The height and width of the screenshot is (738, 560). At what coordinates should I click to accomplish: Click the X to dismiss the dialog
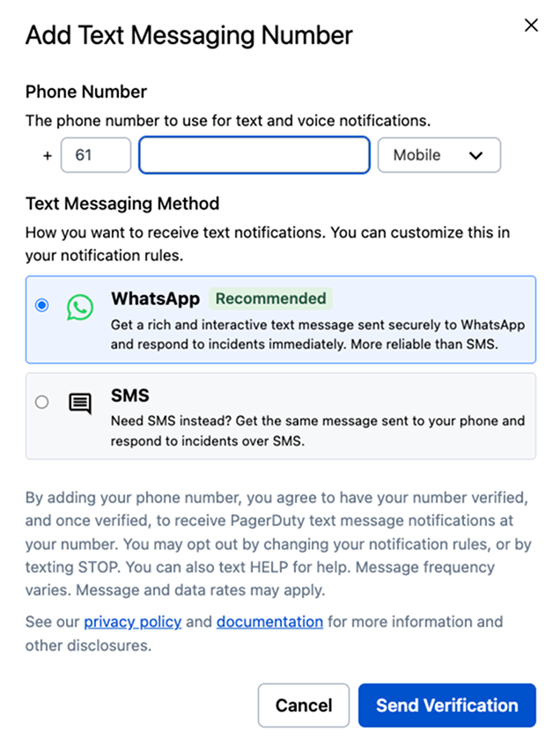531,25
